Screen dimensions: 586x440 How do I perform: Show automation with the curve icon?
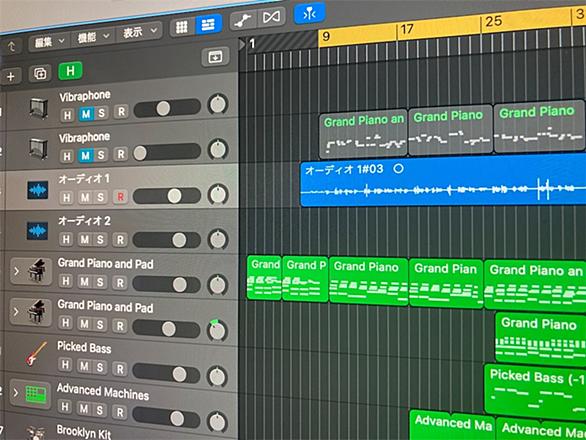pos(243,20)
